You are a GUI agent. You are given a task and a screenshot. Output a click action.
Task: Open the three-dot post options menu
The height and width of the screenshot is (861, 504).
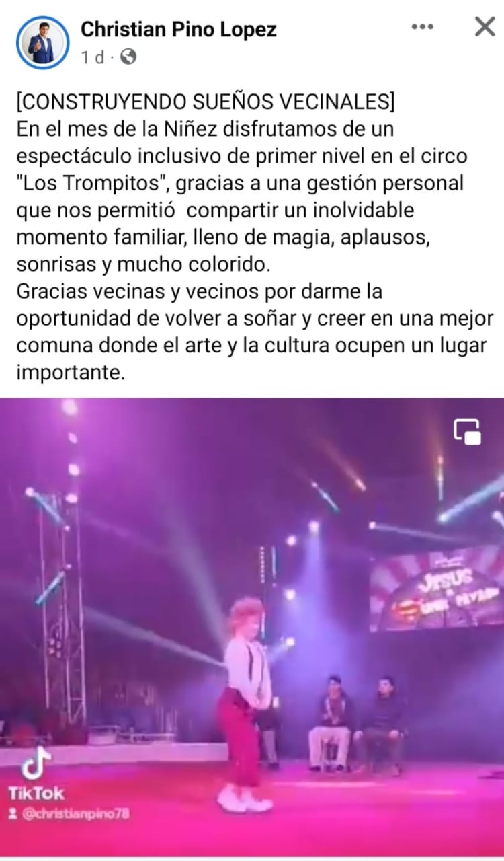422,27
